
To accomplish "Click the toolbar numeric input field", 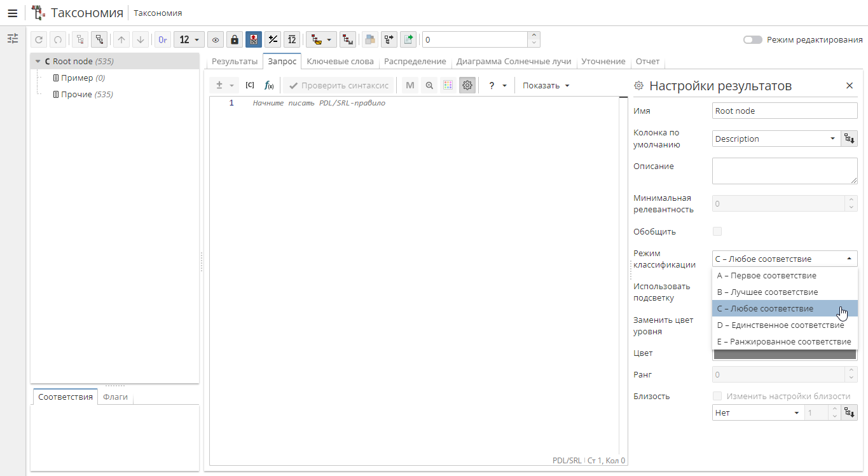I will (x=474, y=39).
